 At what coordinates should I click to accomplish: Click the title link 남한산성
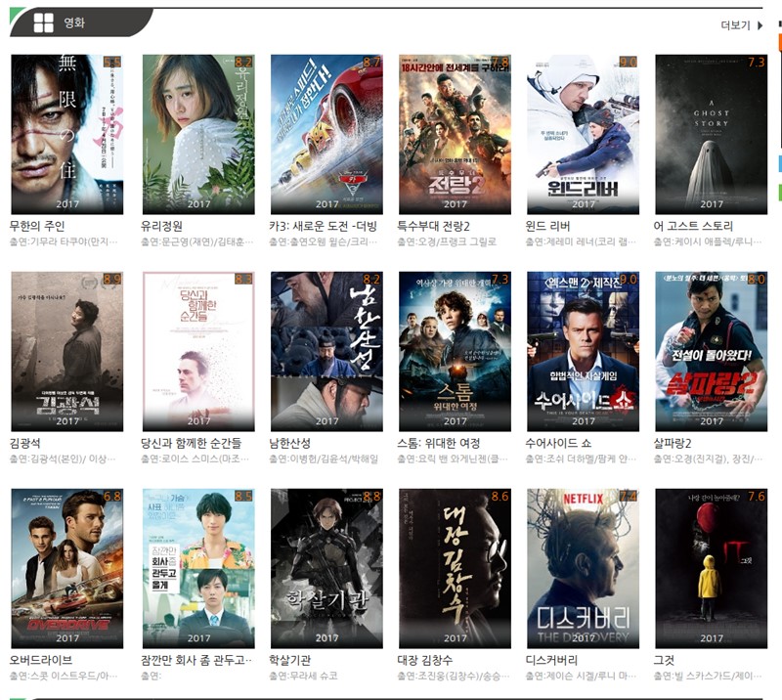click(x=289, y=443)
